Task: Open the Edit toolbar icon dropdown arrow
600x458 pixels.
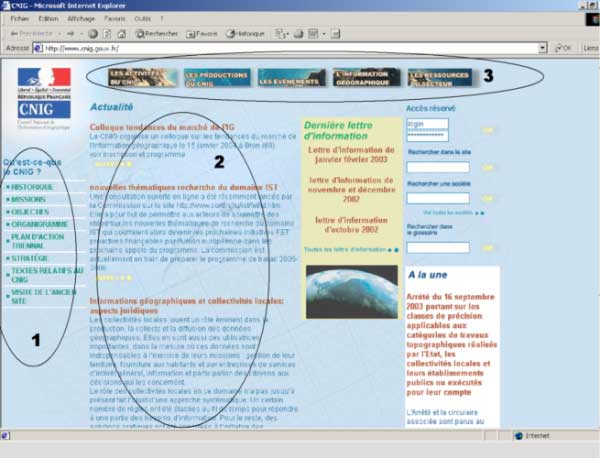Action: [324, 34]
